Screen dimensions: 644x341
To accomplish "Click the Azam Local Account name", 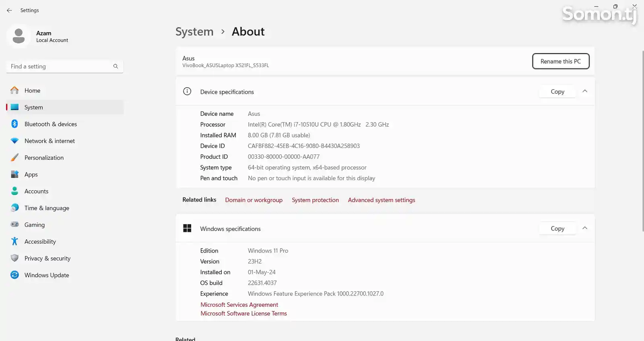I will (52, 36).
